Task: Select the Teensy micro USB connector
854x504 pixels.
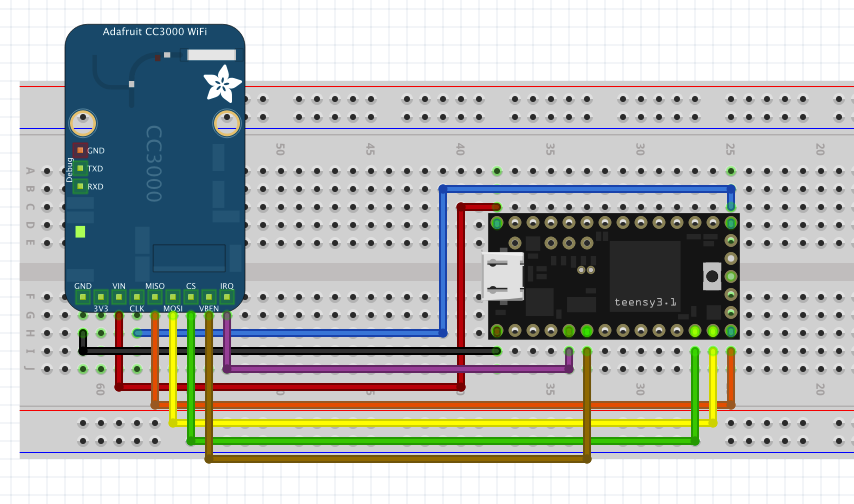Action: pyautogui.click(x=503, y=276)
